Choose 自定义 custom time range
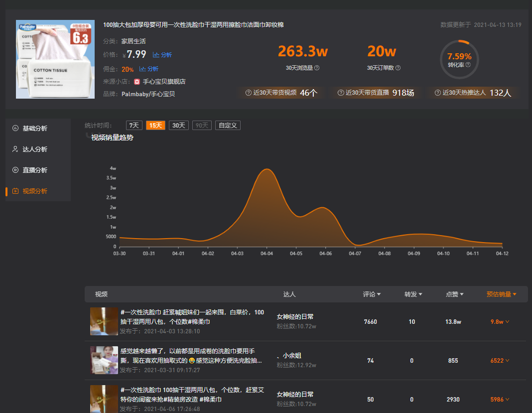Image resolution: width=532 pixels, height=413 pixels. (228, 125)
